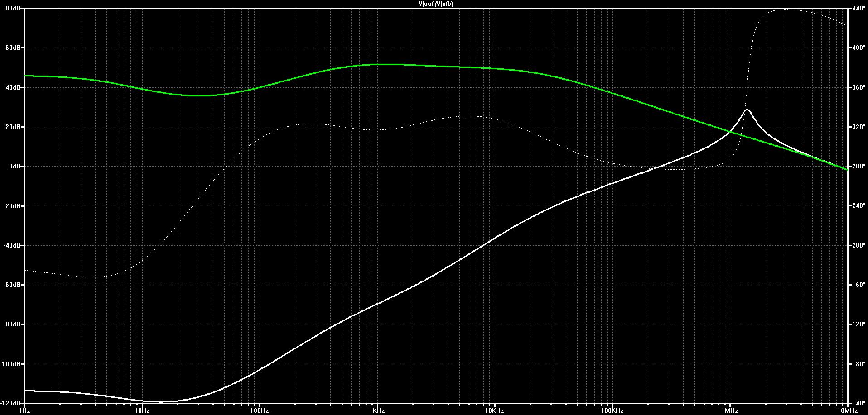
Task: Click the 0dB label on the left axis
Action: (15, 167)
